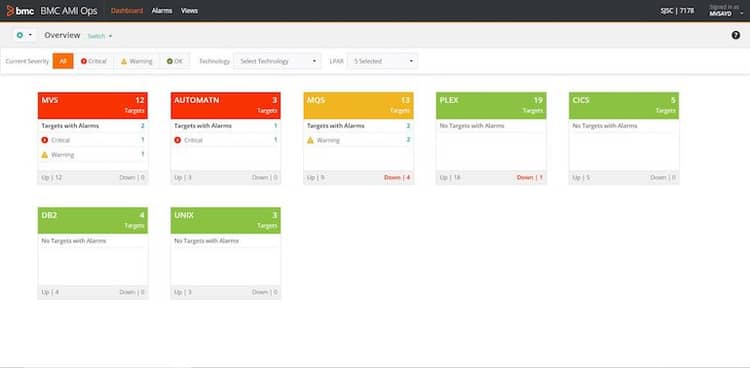Click Warning triangle icon in MQS card
The height and width of the screenshot is (368, 750).
click(310, 140)
